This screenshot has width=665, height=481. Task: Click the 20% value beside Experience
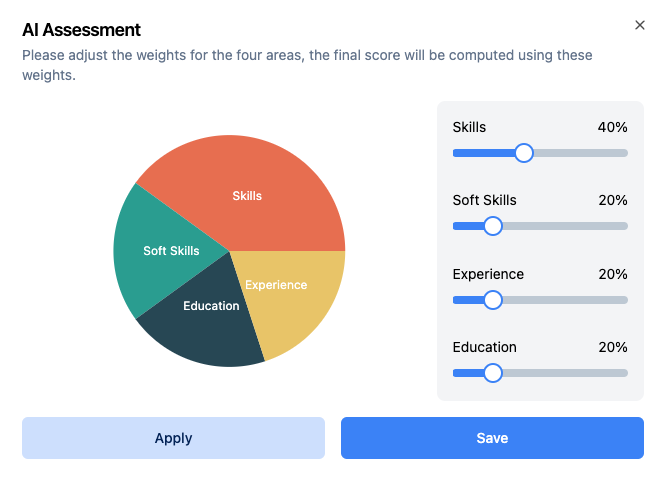(x=612, y=274)
